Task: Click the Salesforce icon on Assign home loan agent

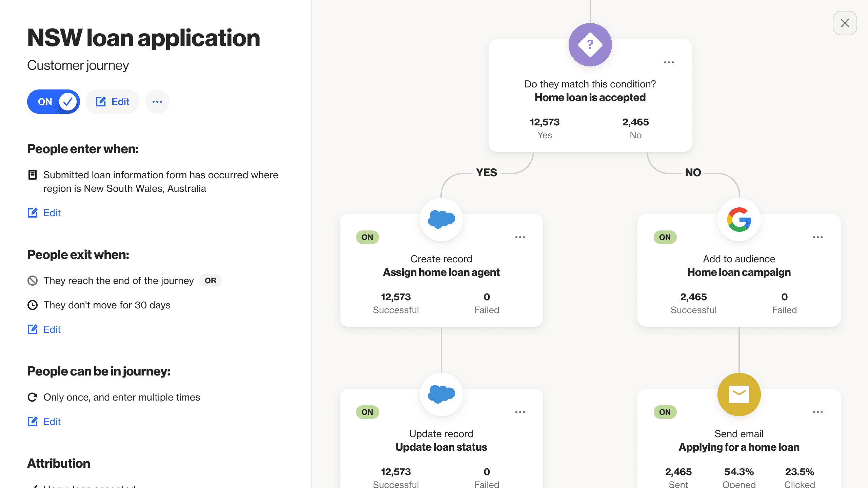Action: click(x=441, y=219)
